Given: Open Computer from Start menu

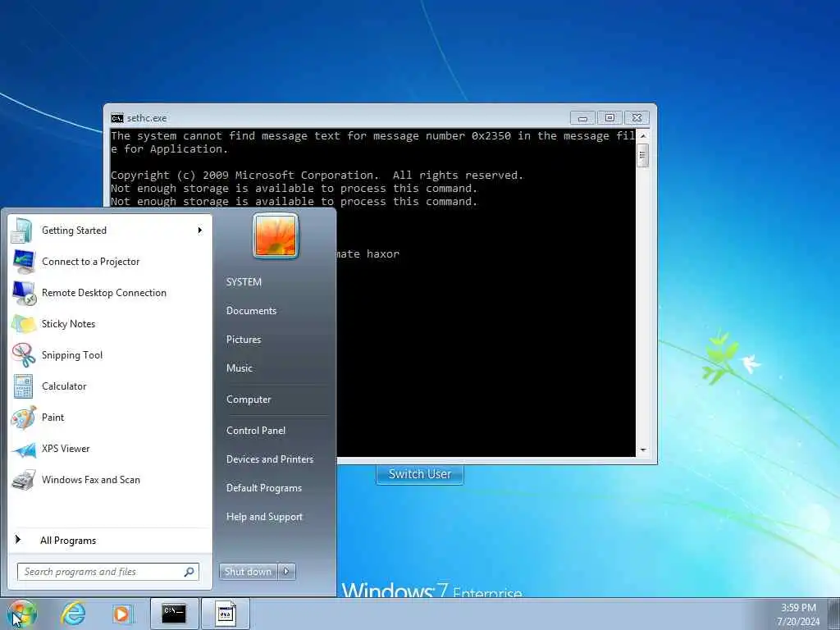Looking at the screenshot, I should [x=249, y=399].
